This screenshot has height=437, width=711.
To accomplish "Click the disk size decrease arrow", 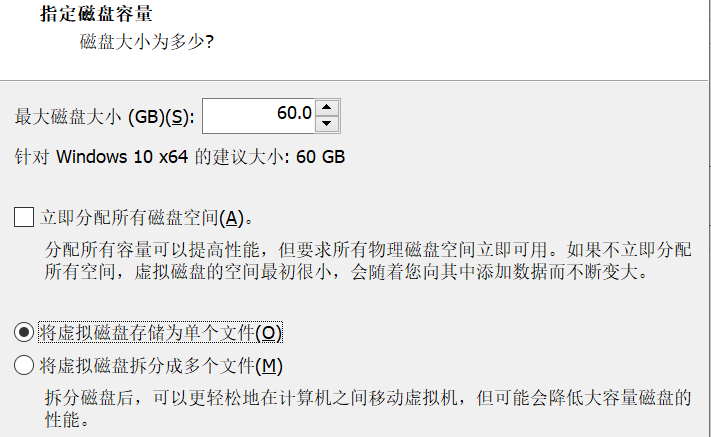I will tap(328, 124).
